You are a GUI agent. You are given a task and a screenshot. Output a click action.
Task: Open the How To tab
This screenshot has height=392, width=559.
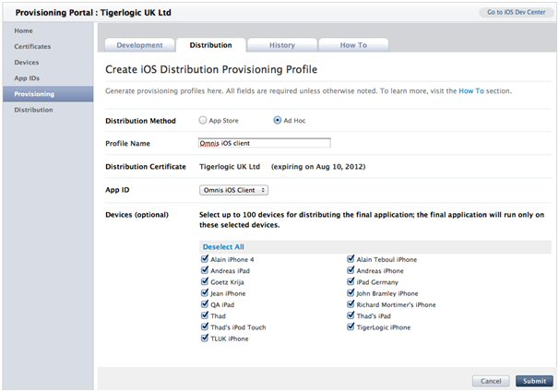click(x=352, y=45)
